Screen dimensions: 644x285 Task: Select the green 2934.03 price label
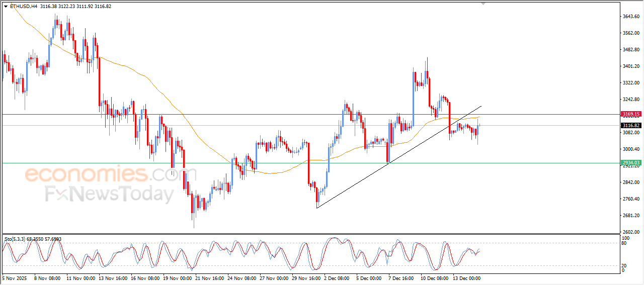tap(630, 163)
